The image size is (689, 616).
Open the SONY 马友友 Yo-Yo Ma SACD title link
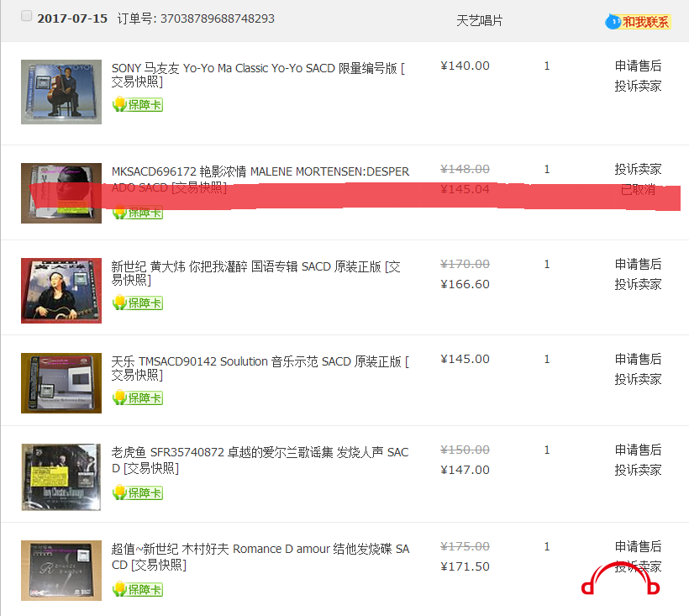click(259, 75)
